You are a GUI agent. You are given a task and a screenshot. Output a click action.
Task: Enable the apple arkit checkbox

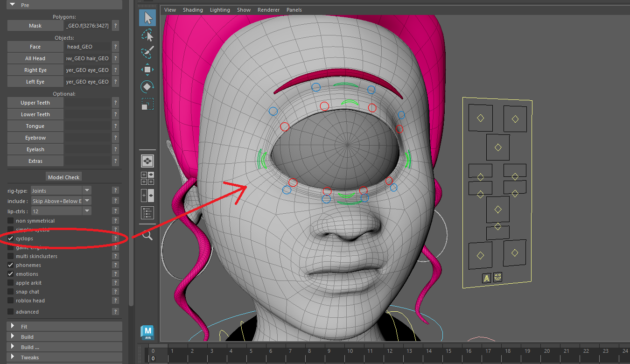click(10, 283)
